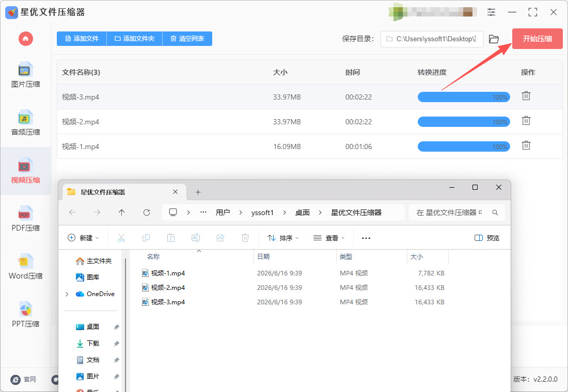The width and height of the screenshot is (568, 392).
Task: Delete 视频-1.mp4 row with trash icon
Action: pyautogui.click(x=526, y=145)
